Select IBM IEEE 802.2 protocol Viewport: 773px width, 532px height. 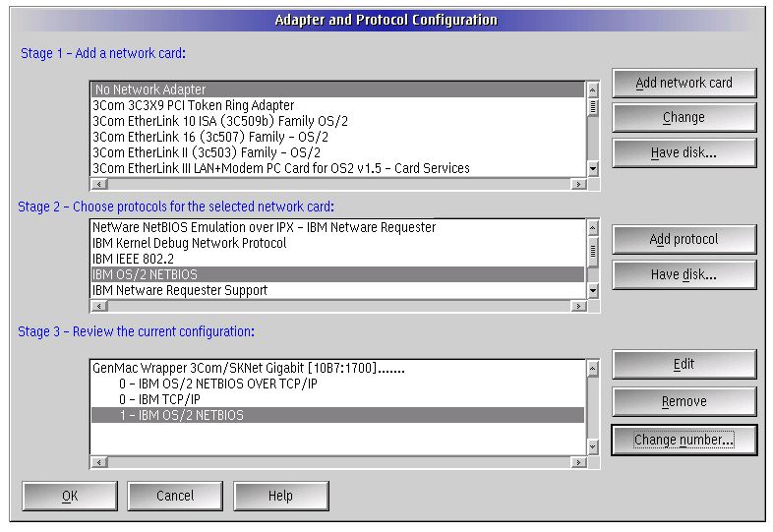pyautogui.click(x=337, y=259)
